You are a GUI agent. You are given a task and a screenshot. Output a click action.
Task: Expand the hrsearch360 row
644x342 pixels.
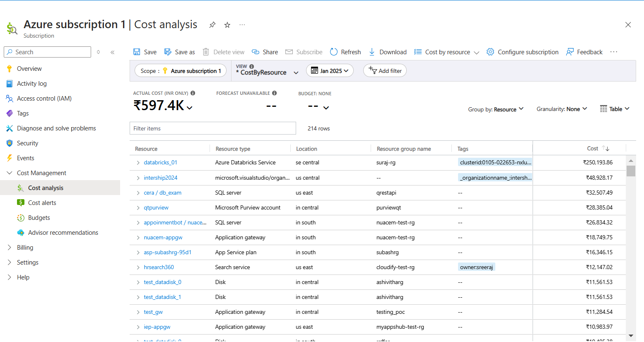[x=138, y=267]
